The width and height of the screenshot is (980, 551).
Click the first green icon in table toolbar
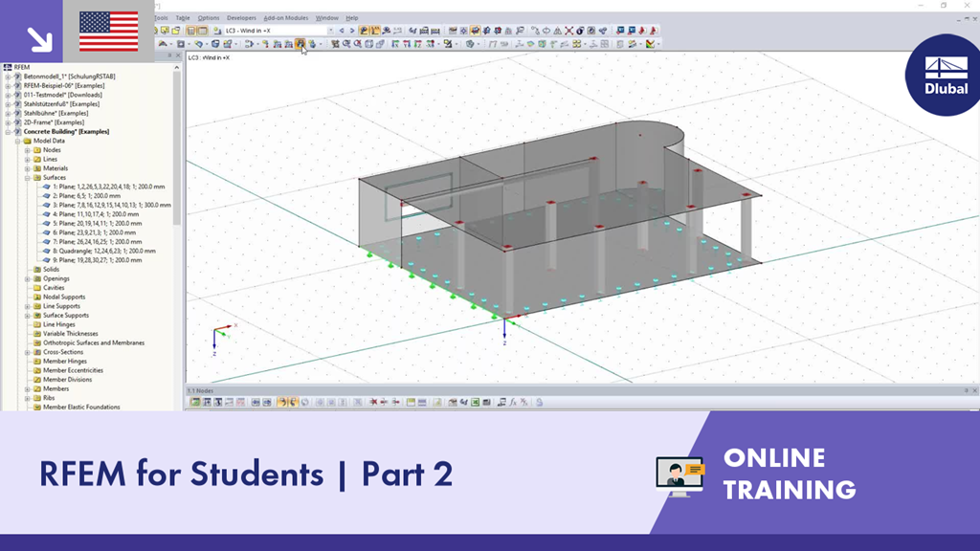[195, 403]
